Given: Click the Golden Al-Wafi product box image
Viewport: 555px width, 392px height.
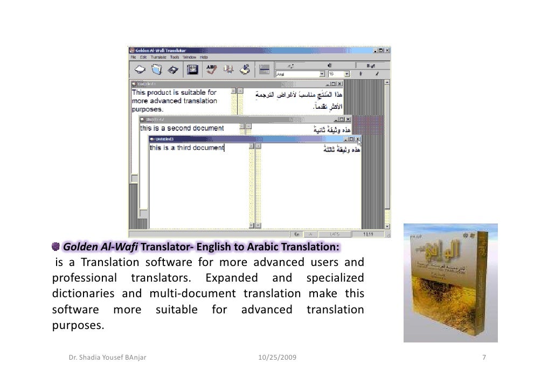Looking at the screenshot, I should point(450,283).
